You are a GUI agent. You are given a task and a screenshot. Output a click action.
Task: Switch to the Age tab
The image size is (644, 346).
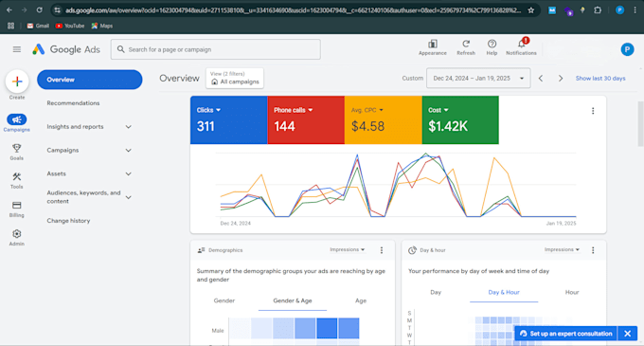[361, 300]
